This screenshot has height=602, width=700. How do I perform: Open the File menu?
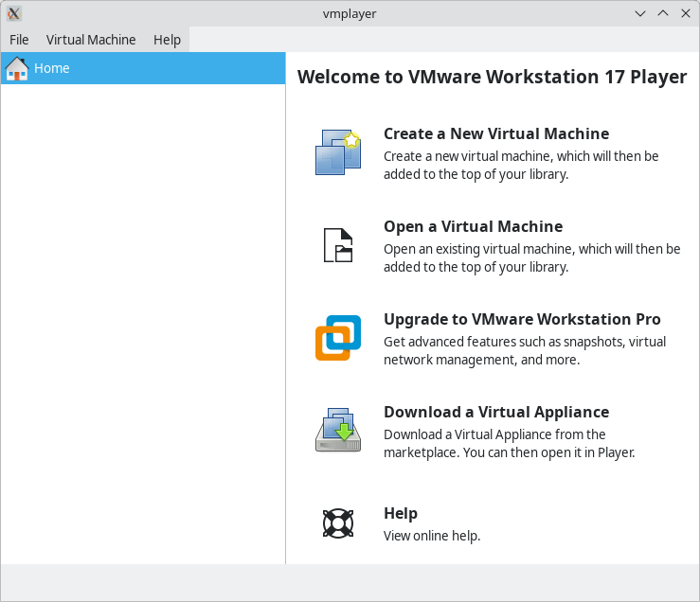(19, 40)
